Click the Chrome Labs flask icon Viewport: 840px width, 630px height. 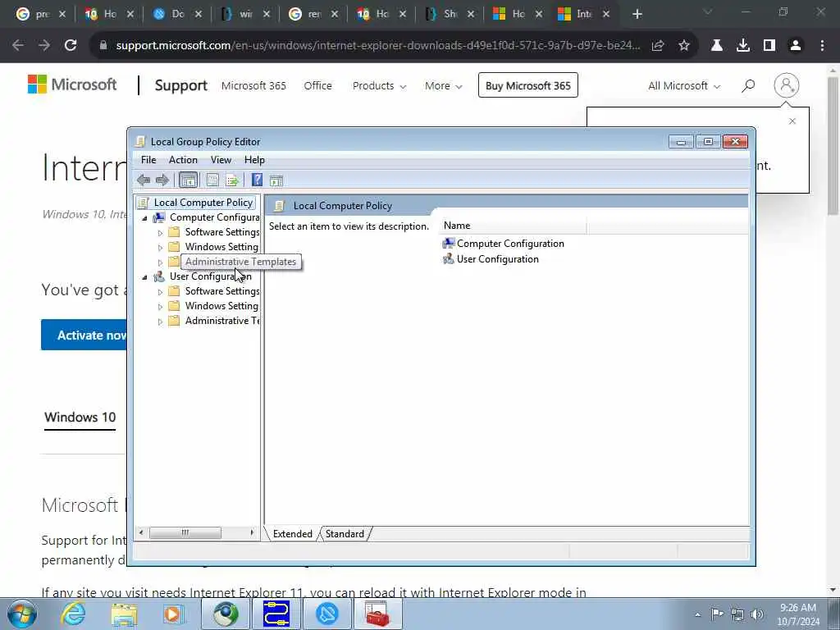(x=717, y=46)
